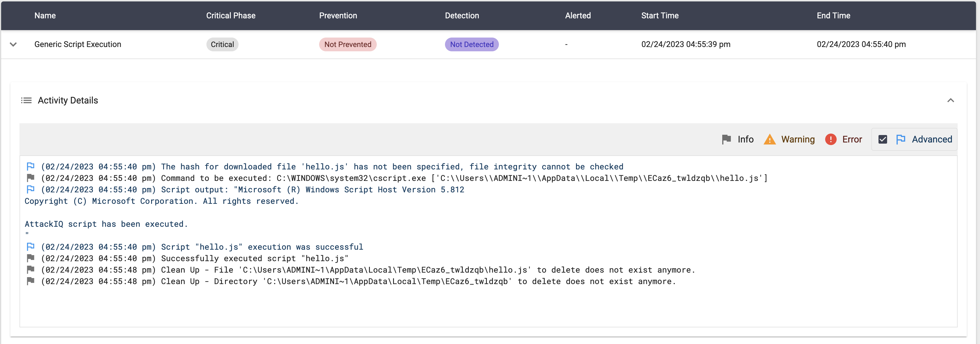The image size is (980, 344).
Task: Click the orange Warning triangle icon
Action: [769, 139]
